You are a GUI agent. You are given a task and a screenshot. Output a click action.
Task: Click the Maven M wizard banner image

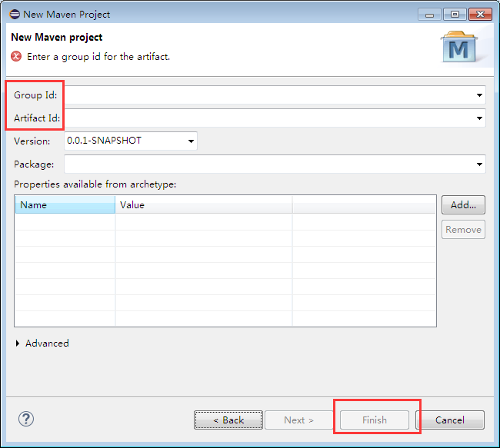459,47
